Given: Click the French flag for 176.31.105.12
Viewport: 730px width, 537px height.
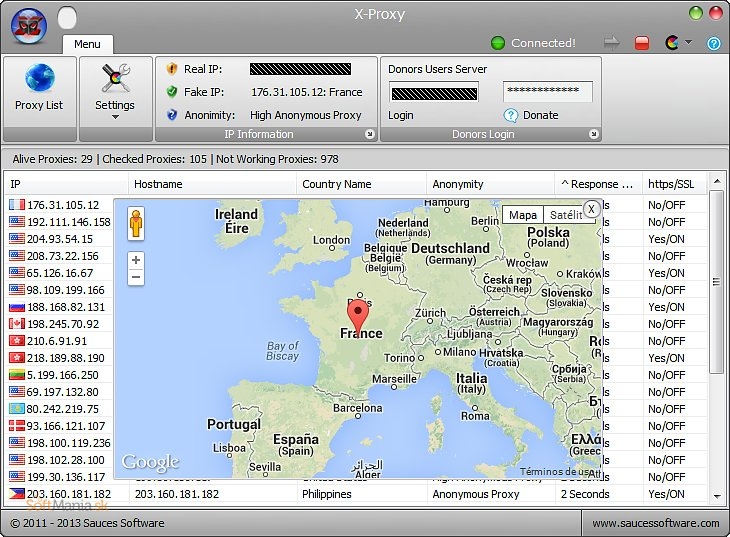Looking at the screenshot, I should click(17, 204).
